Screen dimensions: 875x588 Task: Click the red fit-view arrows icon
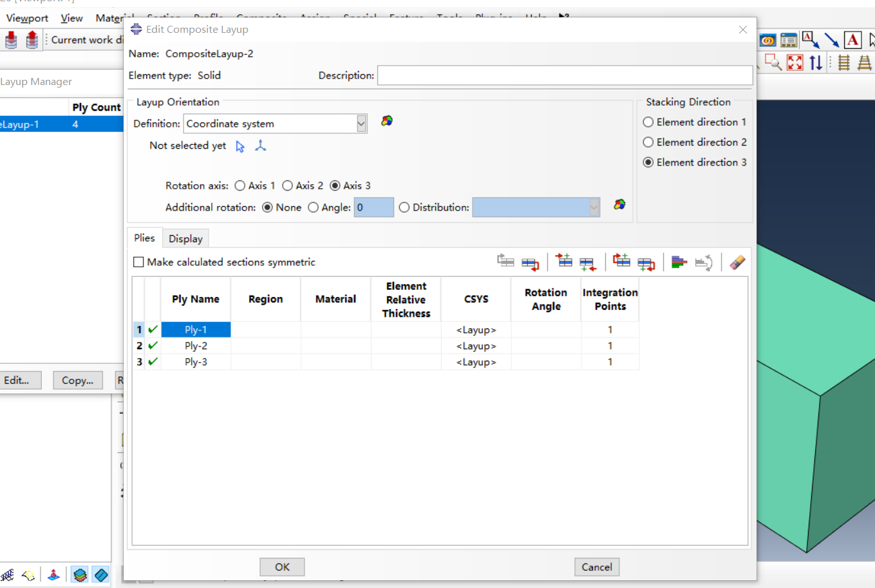coord(795,62)
